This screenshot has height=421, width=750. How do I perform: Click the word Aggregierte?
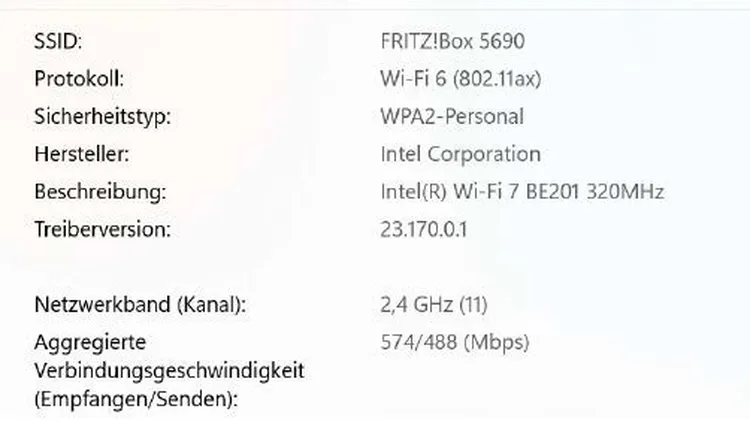[x=91, y=342]
